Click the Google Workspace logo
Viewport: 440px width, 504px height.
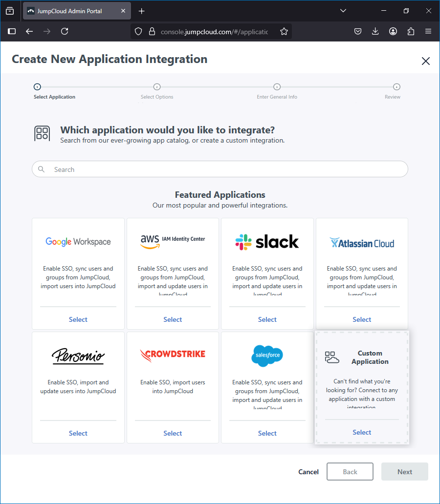[78, 242]
